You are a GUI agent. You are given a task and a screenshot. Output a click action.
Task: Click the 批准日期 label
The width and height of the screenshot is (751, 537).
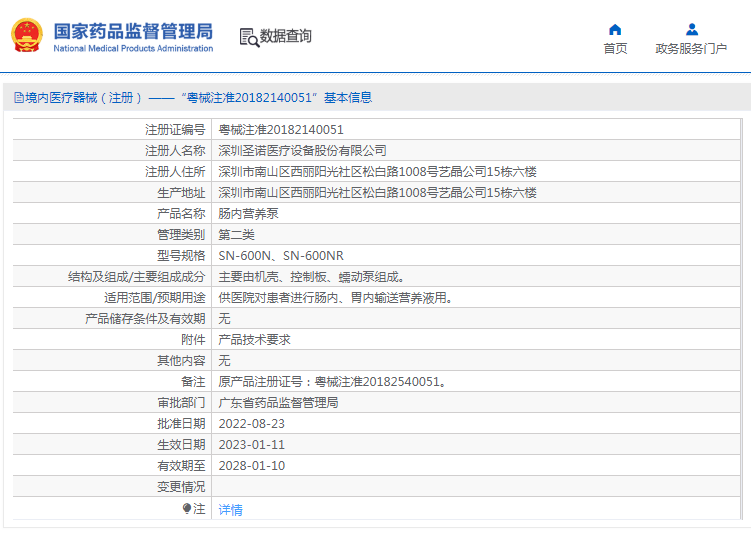181,424
